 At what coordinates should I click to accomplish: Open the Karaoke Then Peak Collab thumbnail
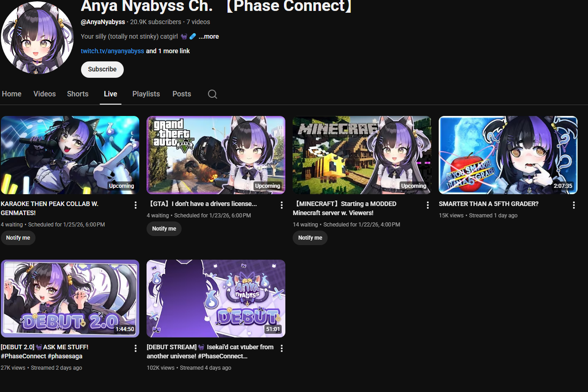(70, 155)
